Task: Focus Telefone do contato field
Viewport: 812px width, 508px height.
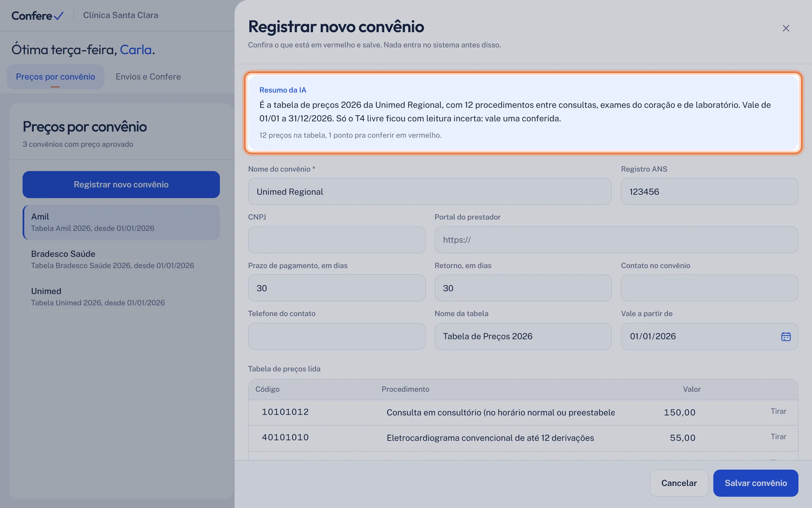Action: click(x=337, y=337)
